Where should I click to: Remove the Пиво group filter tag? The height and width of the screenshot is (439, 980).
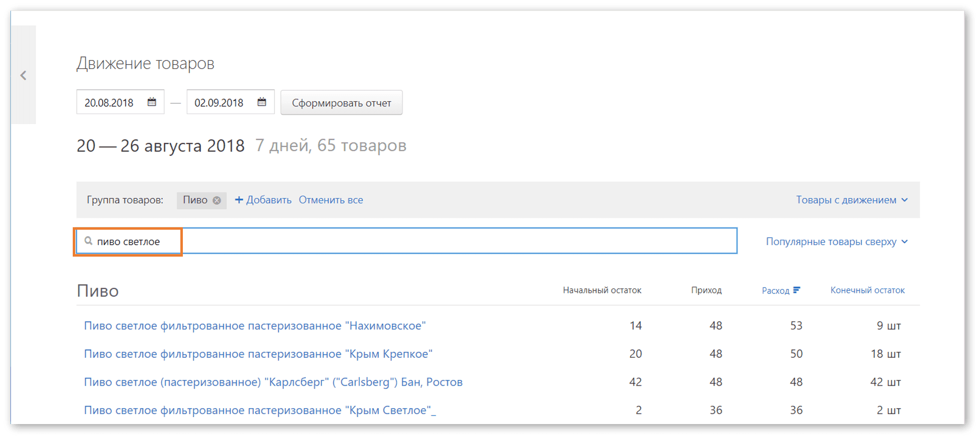click(217, 200)
